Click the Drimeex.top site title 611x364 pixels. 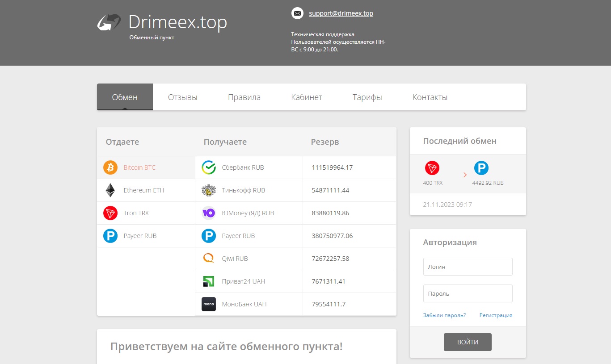pos(178,22)
